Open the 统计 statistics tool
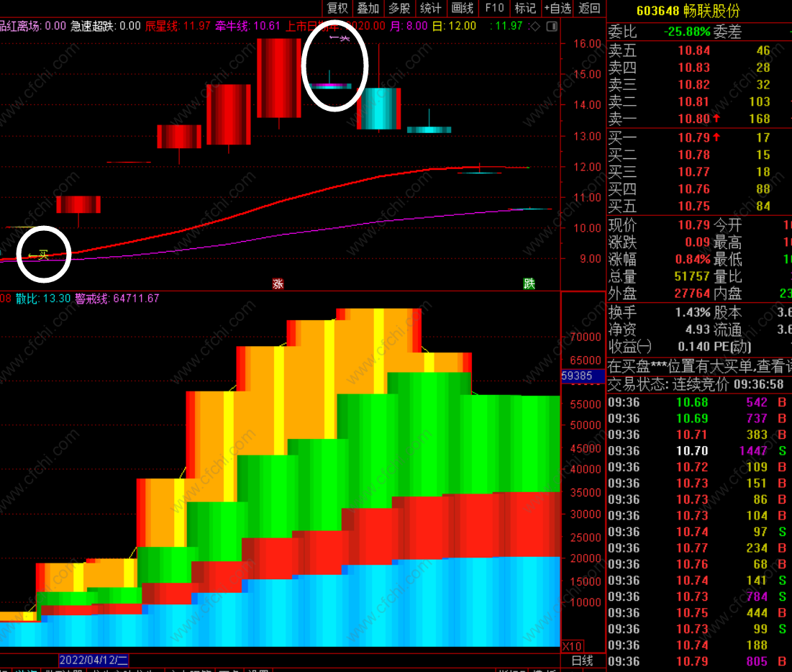Image resolution: width=792 pixels, height=672 pixels. pyautogui.click(x=431, y=8)
